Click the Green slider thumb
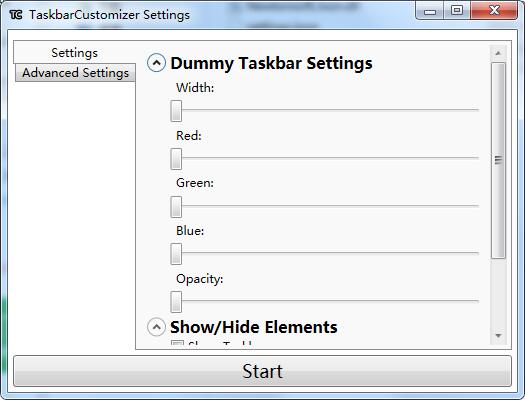 (x=176, y=207)
